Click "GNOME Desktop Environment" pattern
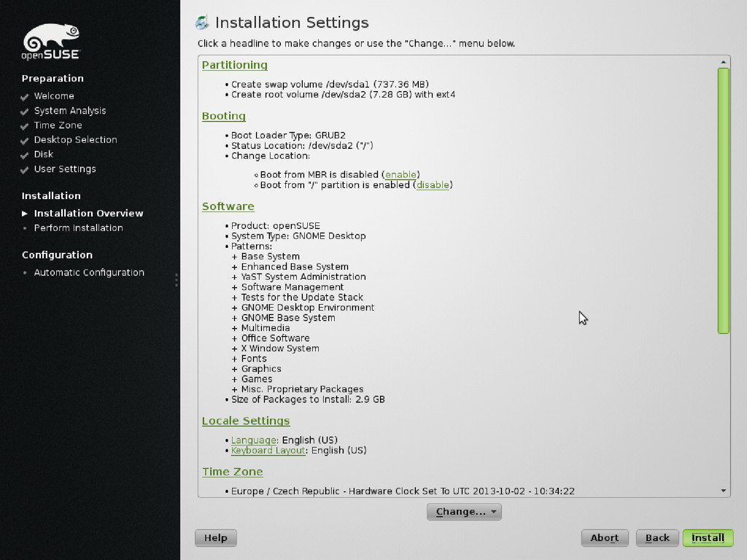This screenshot has height=560, width=747. point(308,308)
